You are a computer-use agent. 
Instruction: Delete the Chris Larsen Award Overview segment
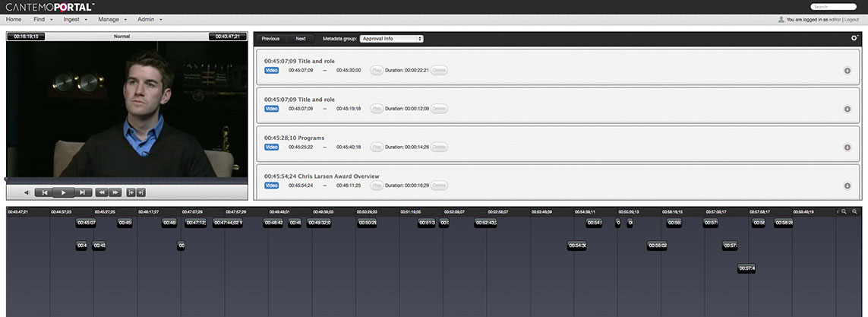coord(439,185)
